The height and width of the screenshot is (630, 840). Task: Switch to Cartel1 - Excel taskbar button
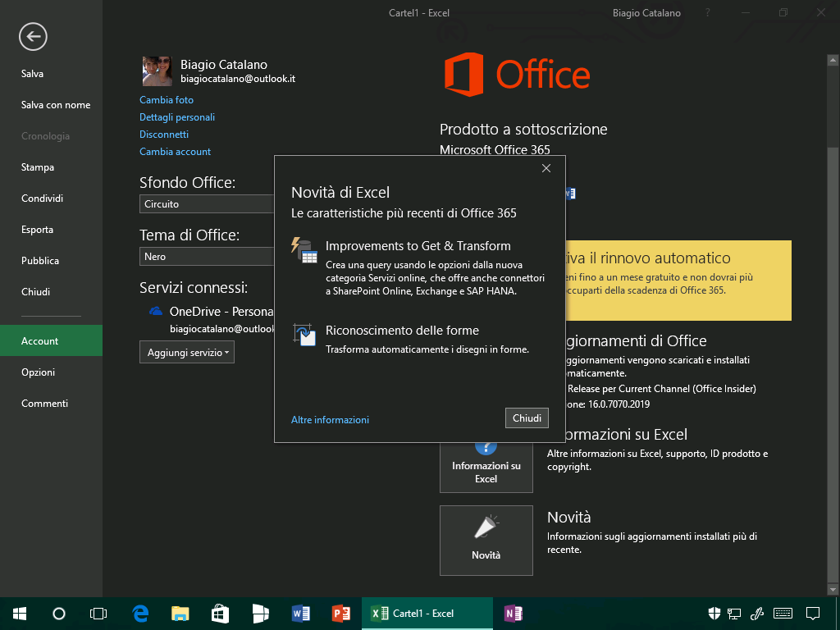pyautogui.click(x=427, y=614)
